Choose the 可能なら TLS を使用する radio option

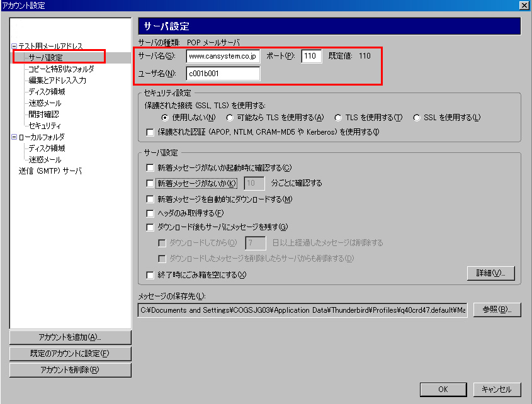(x=230, y=118)
